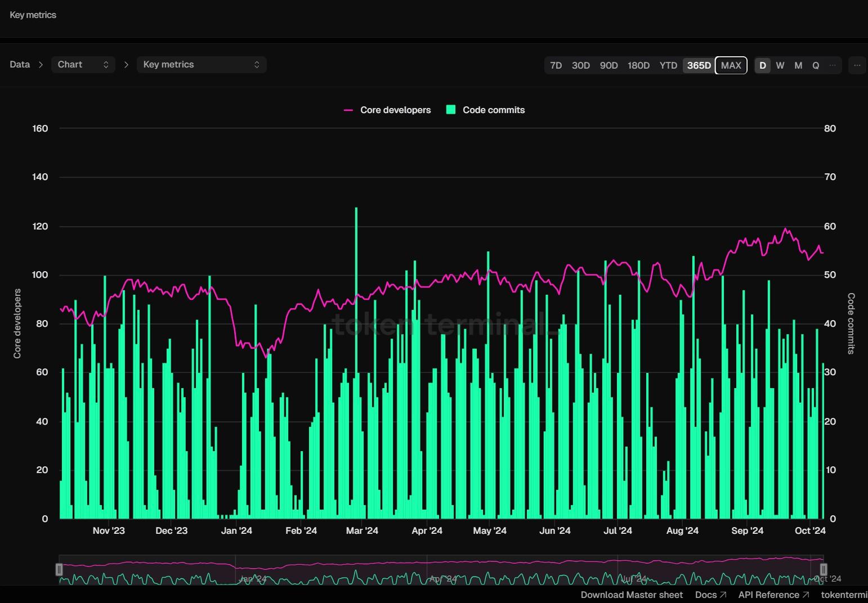Switch to daily (D) granularity
868x603 pixels.
pos(763,65)
